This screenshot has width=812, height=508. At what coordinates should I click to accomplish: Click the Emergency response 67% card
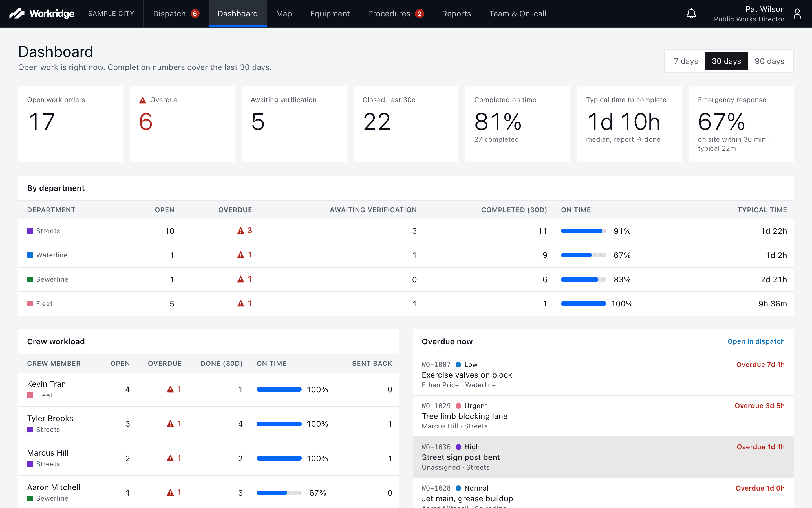[741, 124]
